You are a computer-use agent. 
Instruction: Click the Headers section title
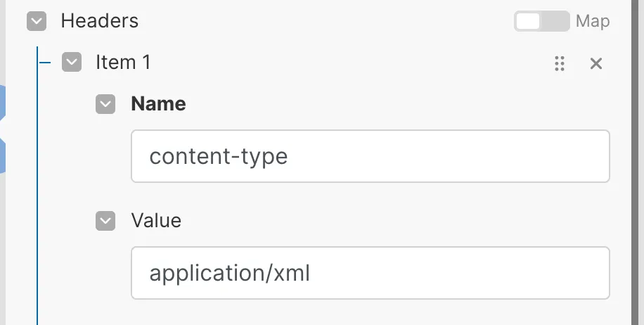pyautogui.click(x=99, y=21)
